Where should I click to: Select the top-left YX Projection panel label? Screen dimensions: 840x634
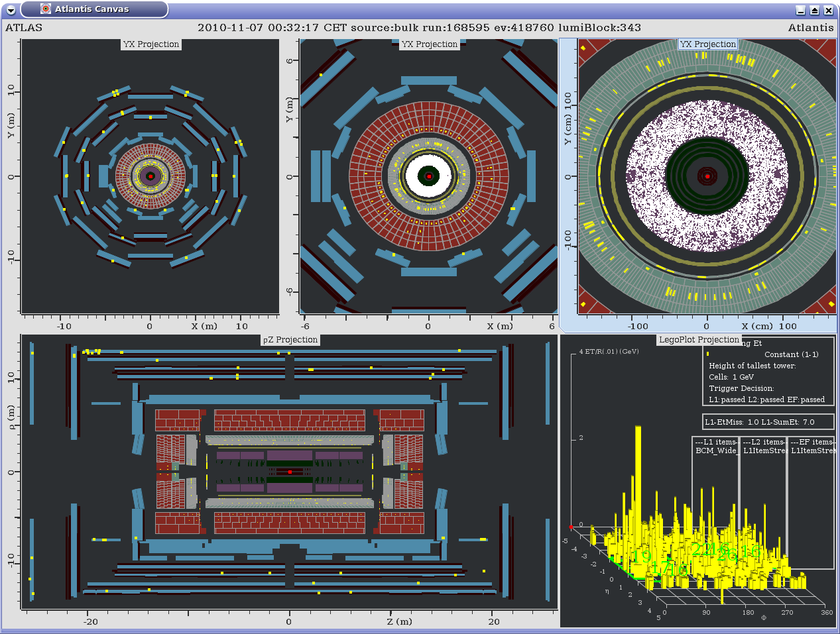[x=151, y=44]
